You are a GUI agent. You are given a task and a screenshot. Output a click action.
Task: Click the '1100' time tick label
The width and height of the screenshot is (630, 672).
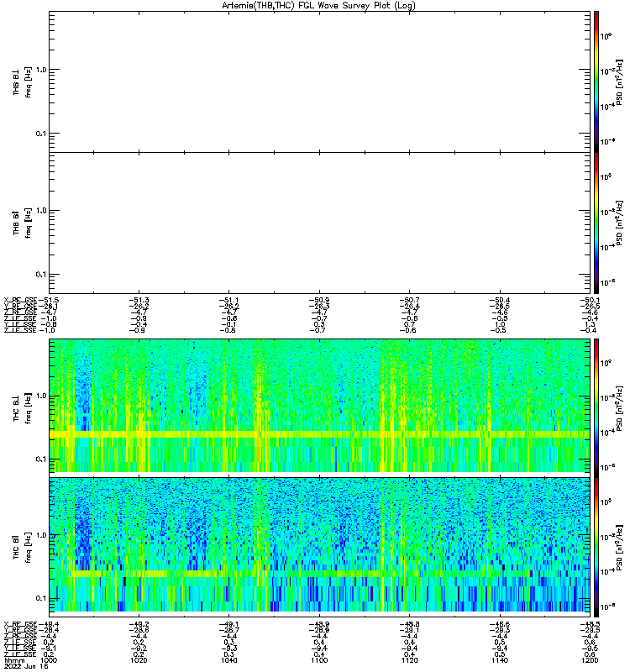(x=319, y=660)
